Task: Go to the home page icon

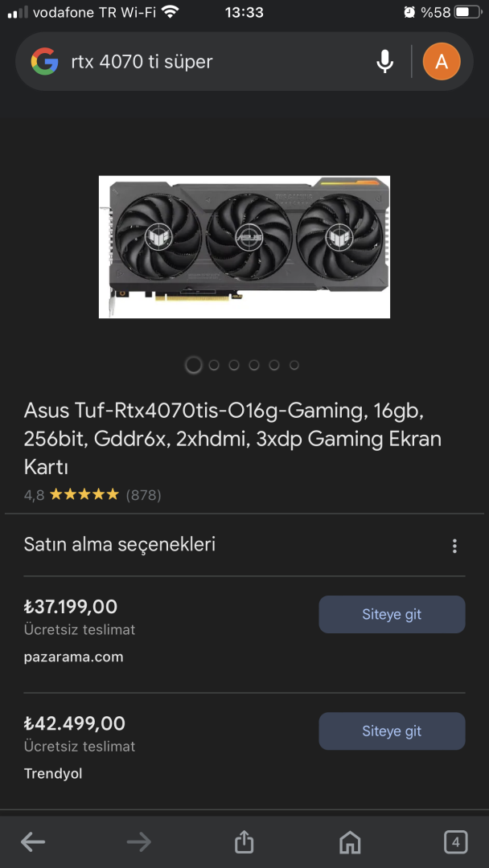Action: coord(350,842)
